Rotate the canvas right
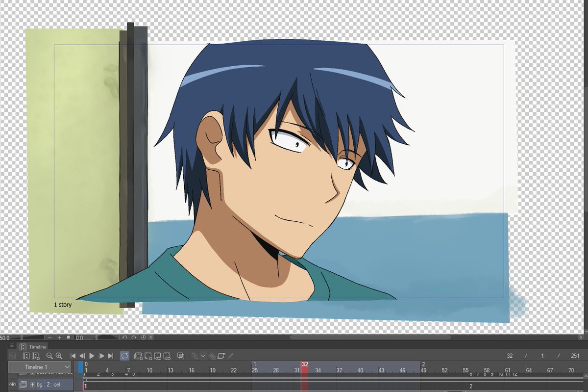Screen dimensions: 588x392 click(x=134, y=338)
